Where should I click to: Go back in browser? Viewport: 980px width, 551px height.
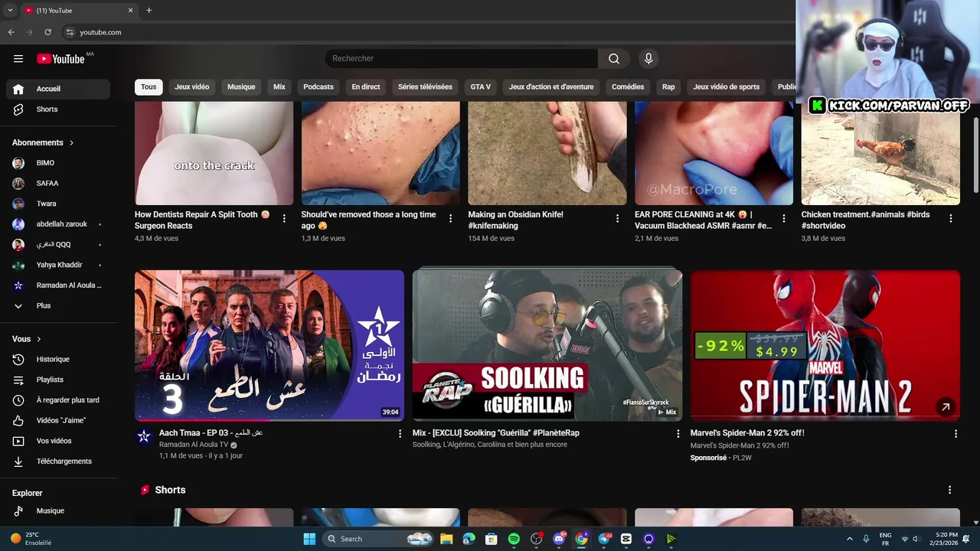(x=11, y=32)
